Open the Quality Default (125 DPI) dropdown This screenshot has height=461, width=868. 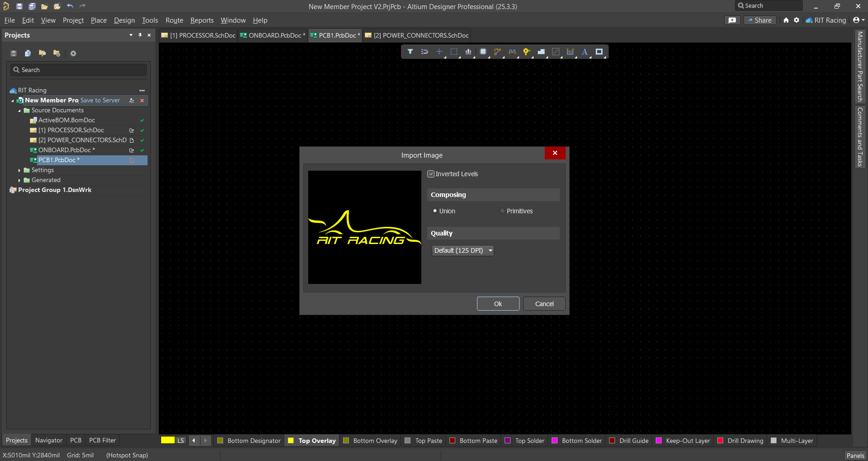(x=463, y=250)
